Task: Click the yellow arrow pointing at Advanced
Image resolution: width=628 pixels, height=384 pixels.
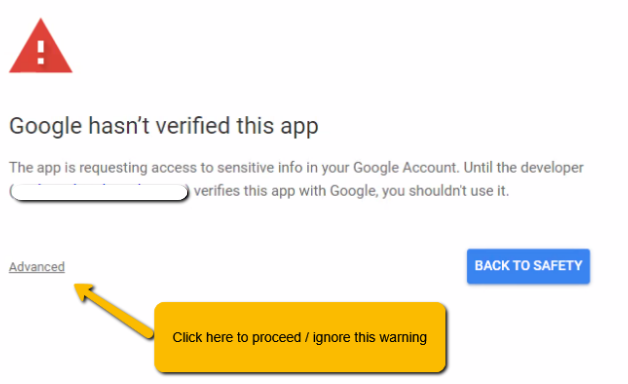Action: (114, 311)
